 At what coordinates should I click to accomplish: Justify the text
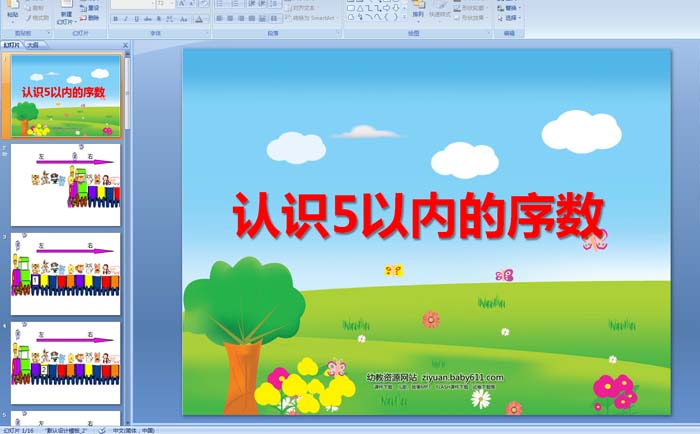coord(252,19)
